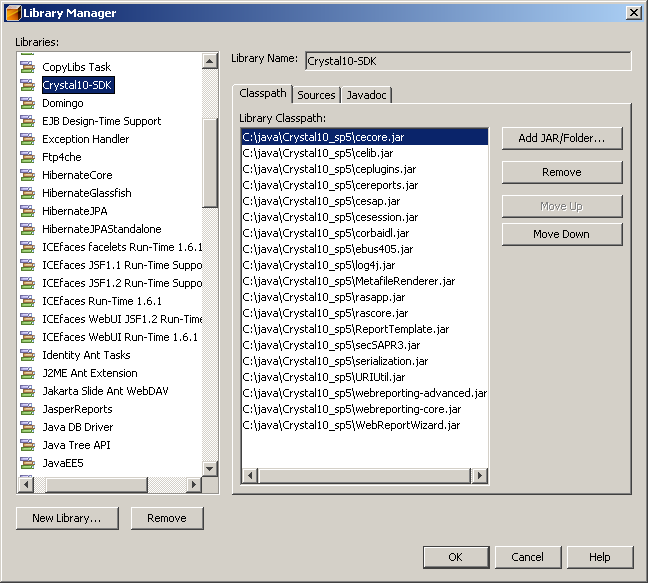Click the library icon beside Ftp4che
The height and width of the screenshot is (583, 648).
28,157
